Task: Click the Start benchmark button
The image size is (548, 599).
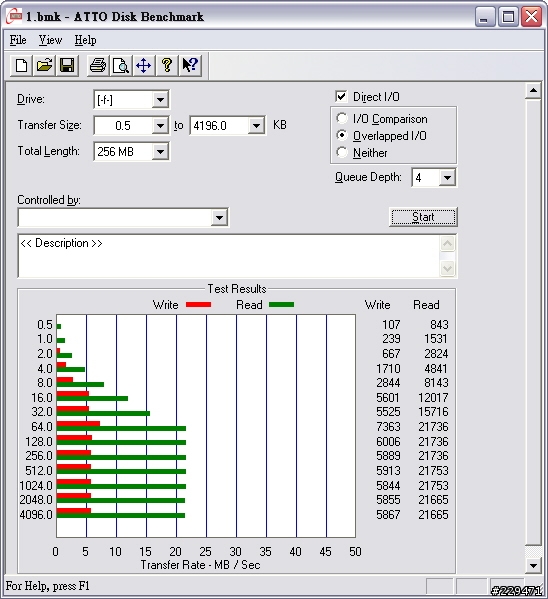Action: 423,217
